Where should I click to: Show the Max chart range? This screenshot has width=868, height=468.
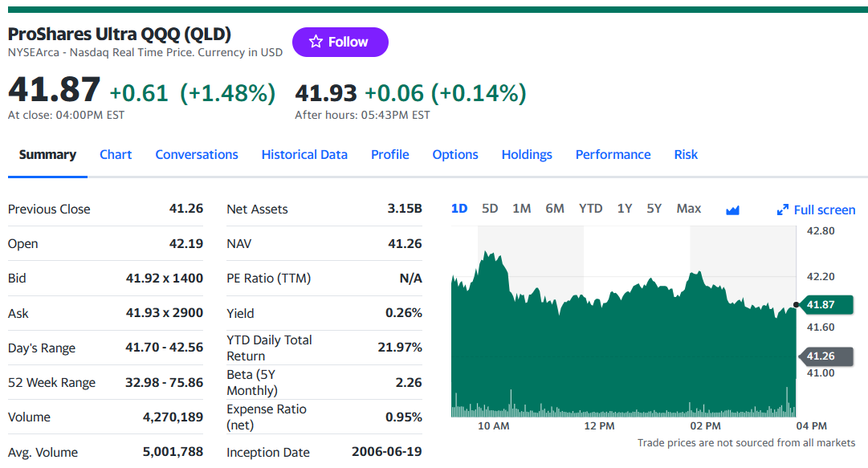[689, 209]
